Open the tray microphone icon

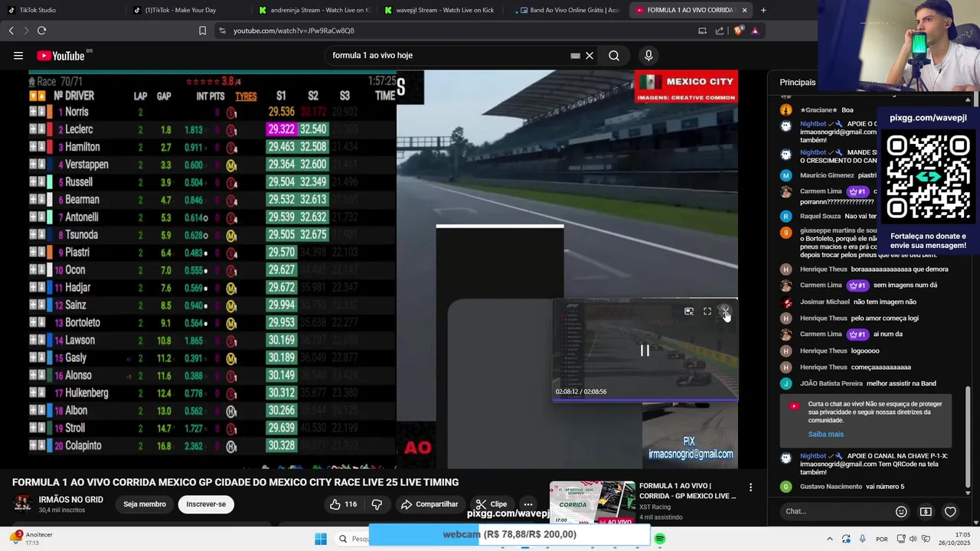(x=863, y=539)
